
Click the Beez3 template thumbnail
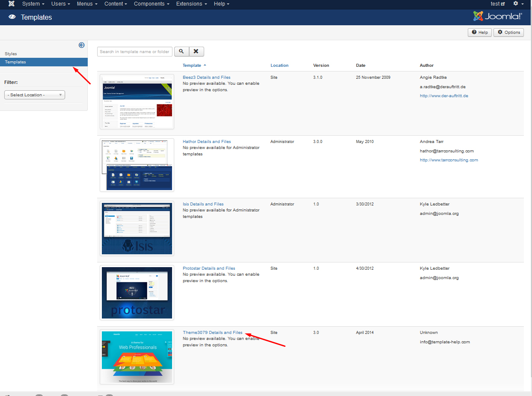click(x=137, y=101)
